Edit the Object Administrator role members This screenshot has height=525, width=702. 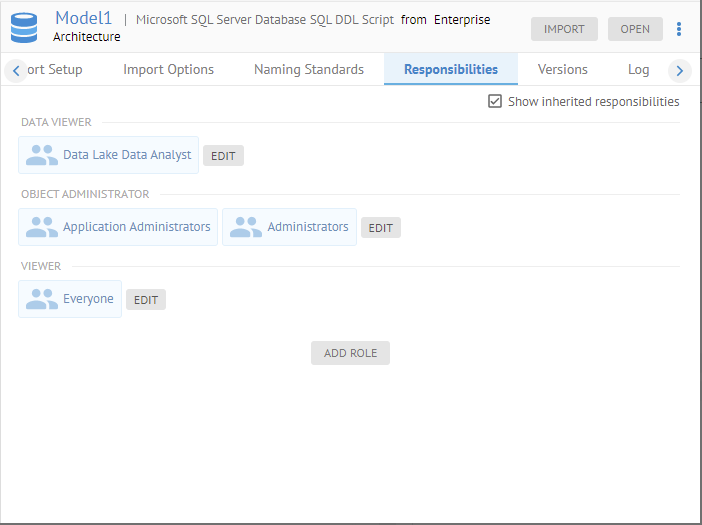pos(381,228)
